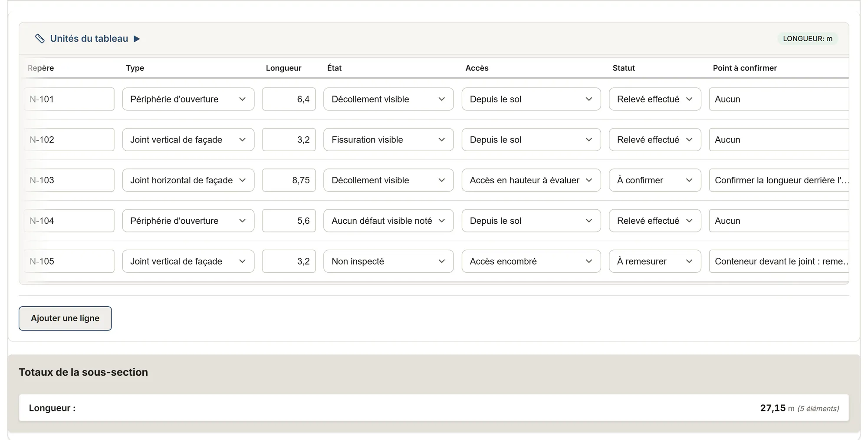This screenshot has width=868, height=440.
Task: Open the État dropdown for N-101
Action: point(388,99)
